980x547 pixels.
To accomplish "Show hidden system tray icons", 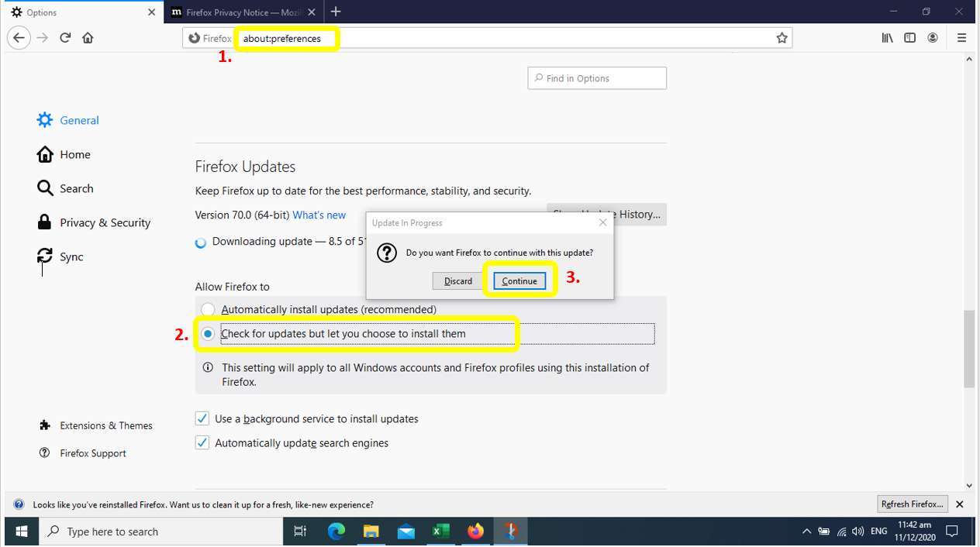I will coord(806,532).
